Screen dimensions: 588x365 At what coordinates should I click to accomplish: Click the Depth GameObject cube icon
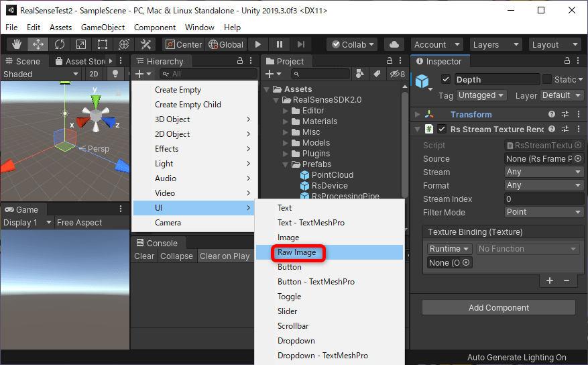[x=422, y=81]
